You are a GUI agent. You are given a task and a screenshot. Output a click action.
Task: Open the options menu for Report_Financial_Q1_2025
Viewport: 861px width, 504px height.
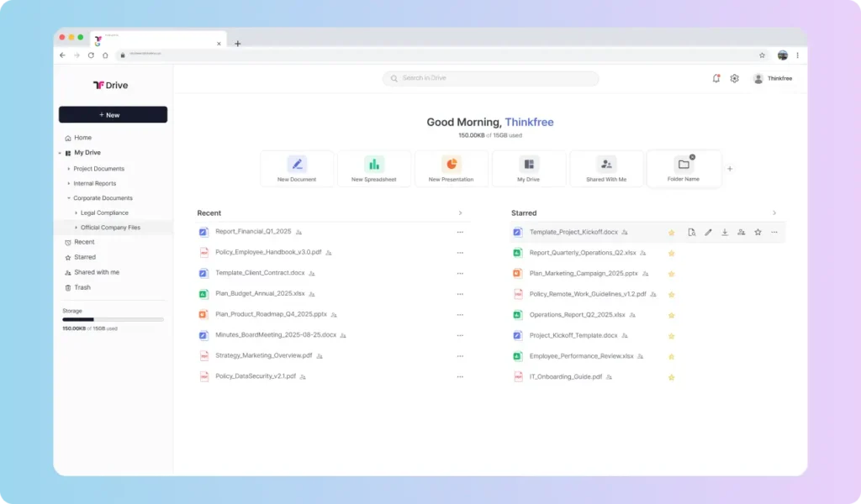(x=460, y=232)
